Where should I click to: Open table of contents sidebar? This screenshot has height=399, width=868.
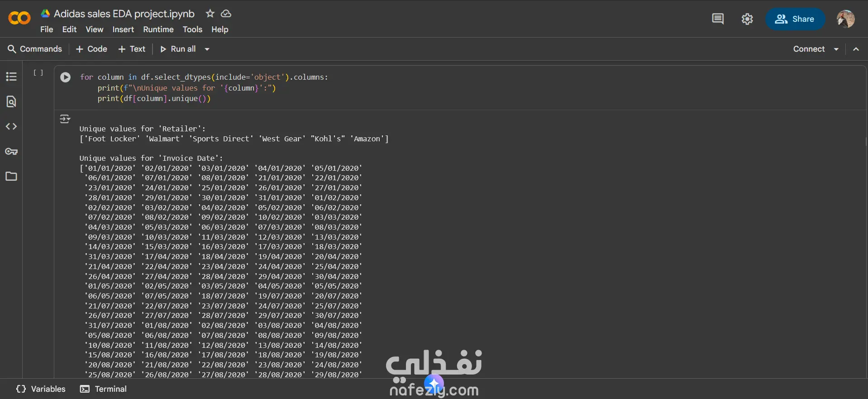(11, 77)
